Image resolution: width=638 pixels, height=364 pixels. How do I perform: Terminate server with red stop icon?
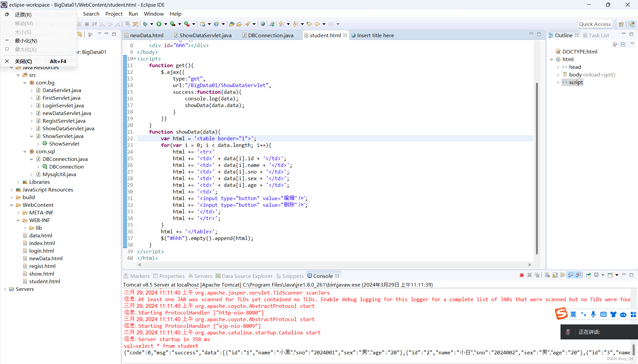[522, 275]
